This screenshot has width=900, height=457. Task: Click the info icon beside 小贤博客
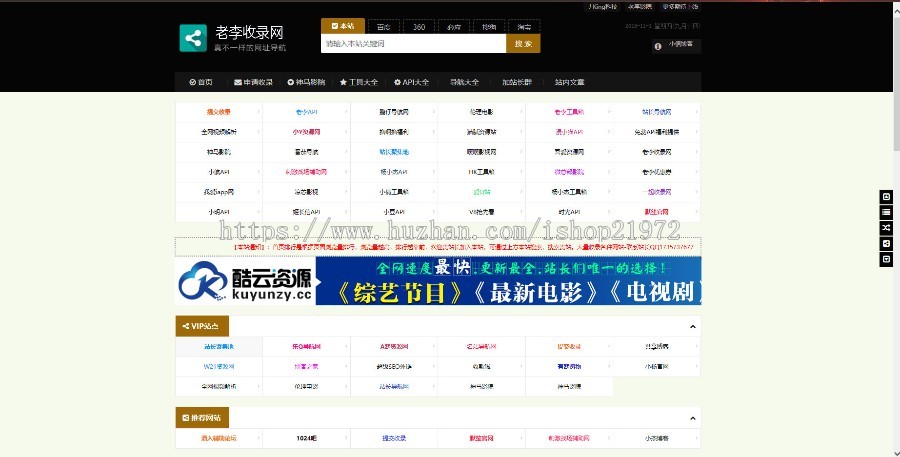coord(658,47)
